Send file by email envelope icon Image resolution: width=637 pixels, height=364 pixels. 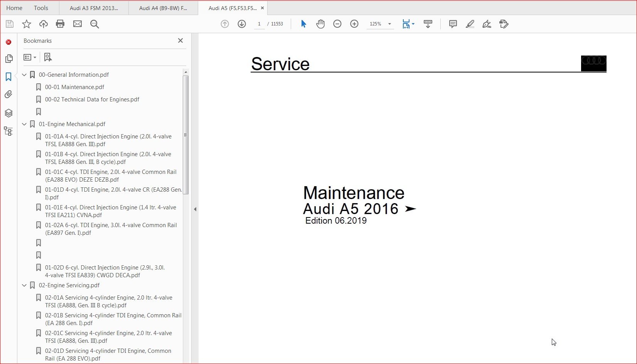pyautogui.click(x=78, y=24)
